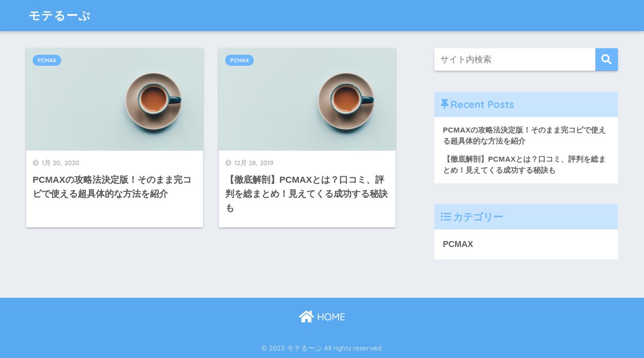
Task: Click date text 12月 28, 2019
Action: [x=254, y=163]
